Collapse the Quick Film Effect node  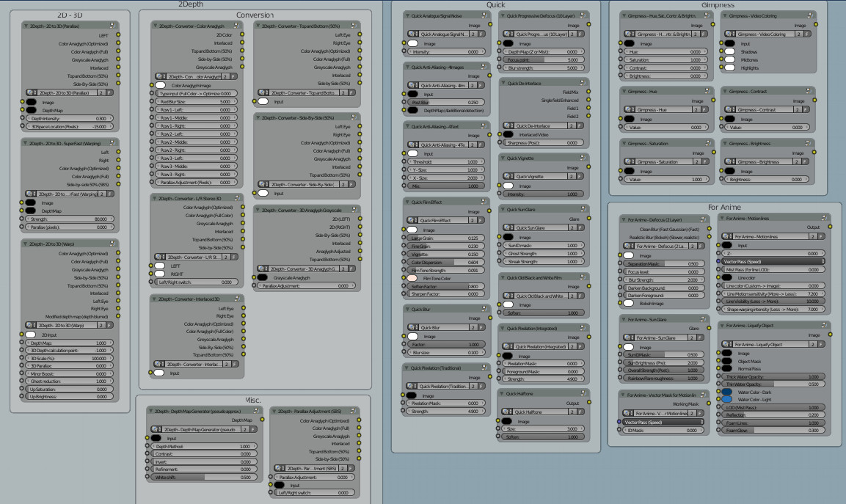406,202
